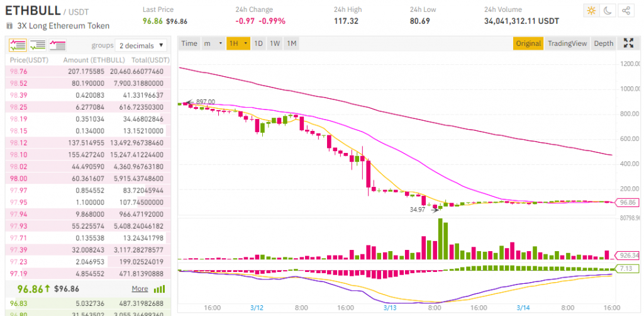Click the Total(USDT) column header

pos(150,60)
